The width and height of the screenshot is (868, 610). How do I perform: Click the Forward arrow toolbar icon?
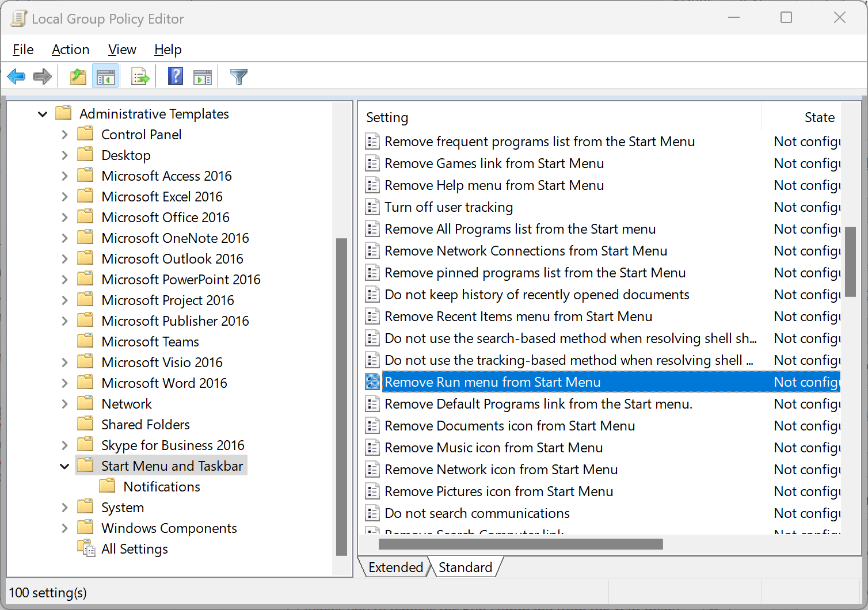point(43,77)
